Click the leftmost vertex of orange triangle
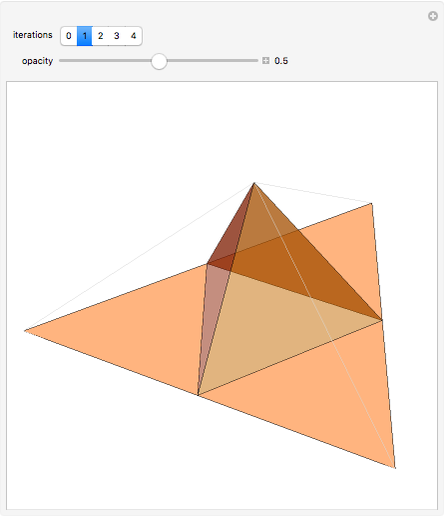This screenshot has width=444, height=518. (x=25, y=331)
